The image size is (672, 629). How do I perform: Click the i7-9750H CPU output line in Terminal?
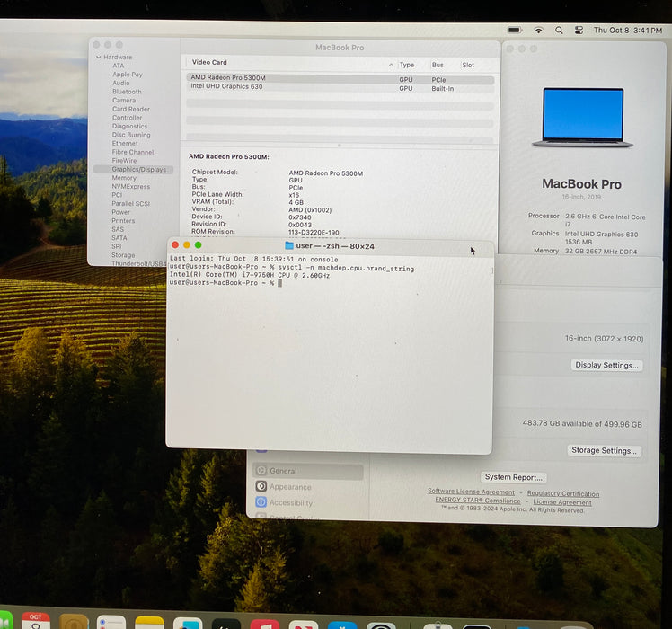[x=250, y=275]
